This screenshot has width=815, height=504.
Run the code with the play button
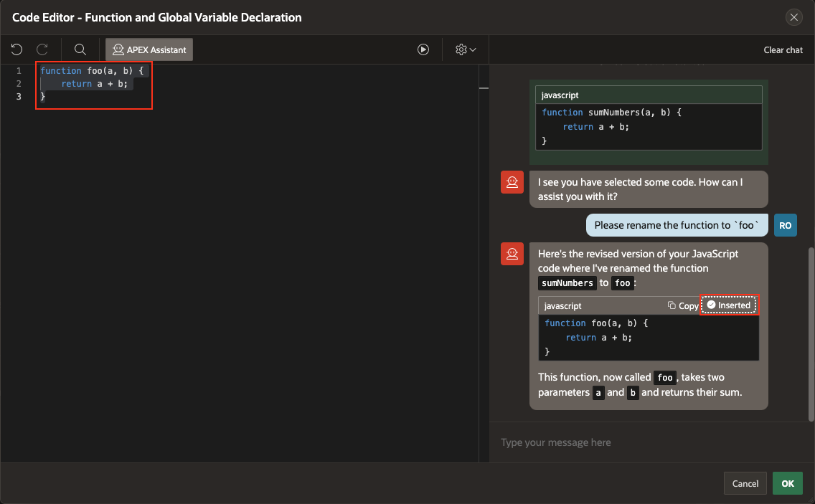tap(423, 49)
